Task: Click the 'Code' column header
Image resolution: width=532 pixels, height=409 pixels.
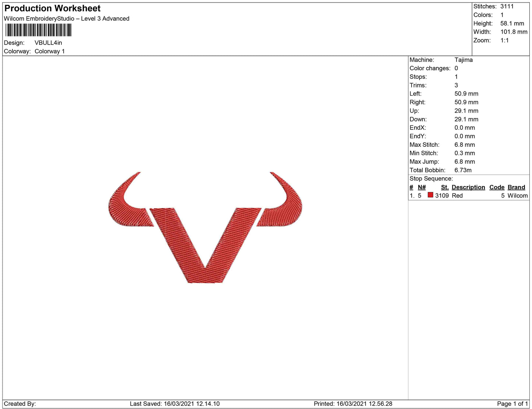Action: click(497, 187)
